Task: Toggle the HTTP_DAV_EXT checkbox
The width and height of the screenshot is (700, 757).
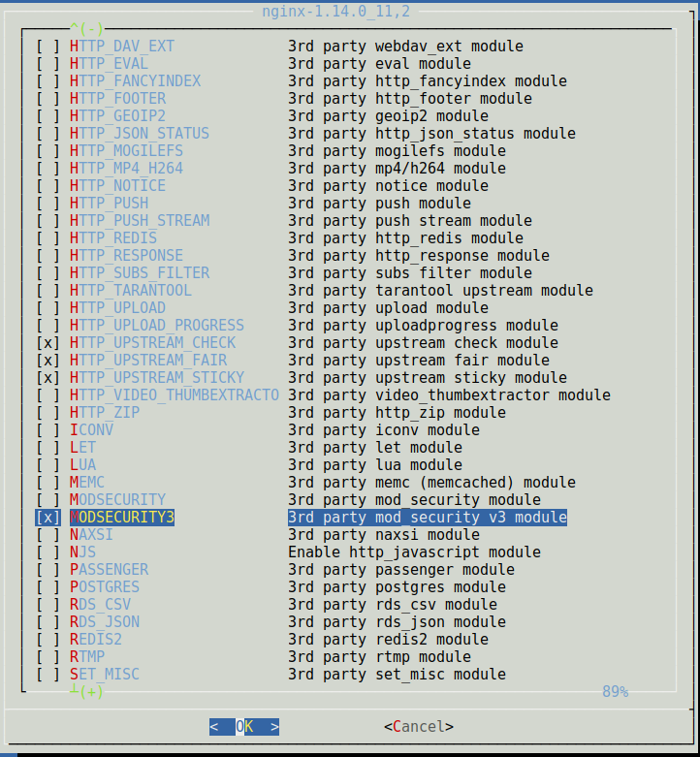Action: (x=48, y=47)
